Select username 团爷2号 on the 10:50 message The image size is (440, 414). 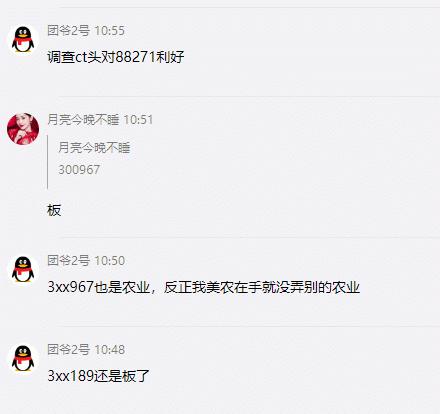coord(69,260)
